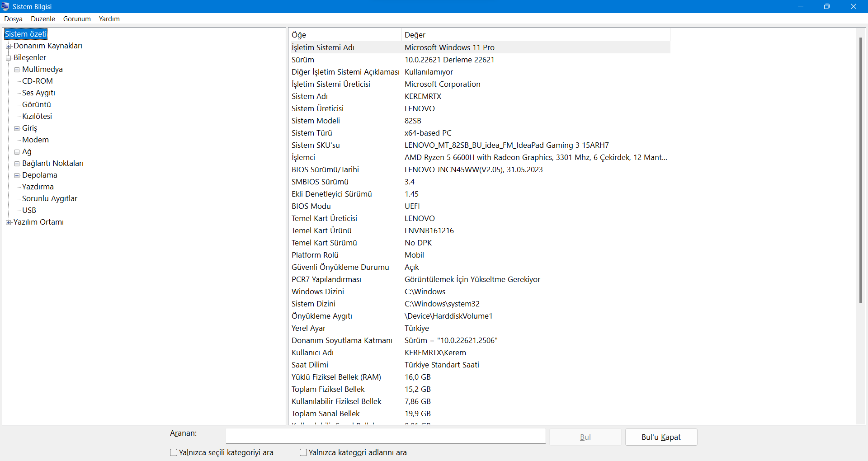Click the value 'Microsoft Corporation'
The height and width of the screenshot is (461, 868).
click(x=443, y=84)
